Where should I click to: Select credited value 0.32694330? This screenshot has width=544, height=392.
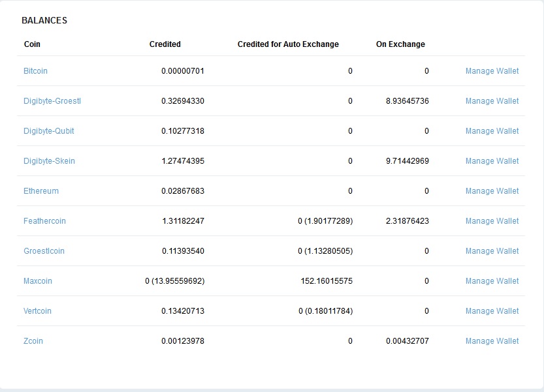coord(183,101)
